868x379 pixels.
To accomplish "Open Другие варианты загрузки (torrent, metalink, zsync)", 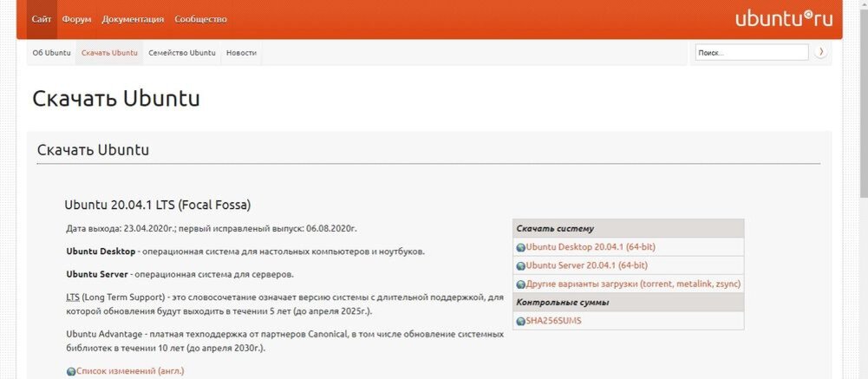I will (633, 284).
